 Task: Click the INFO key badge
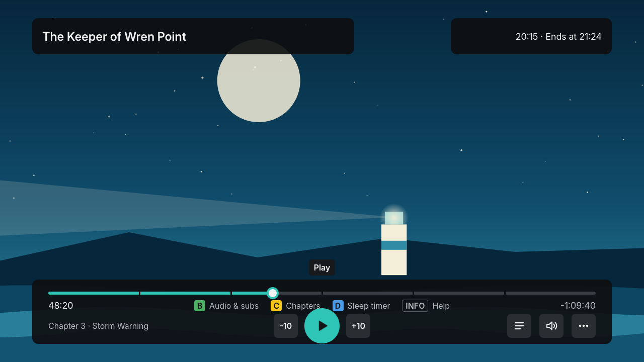[x=415, y=306]
